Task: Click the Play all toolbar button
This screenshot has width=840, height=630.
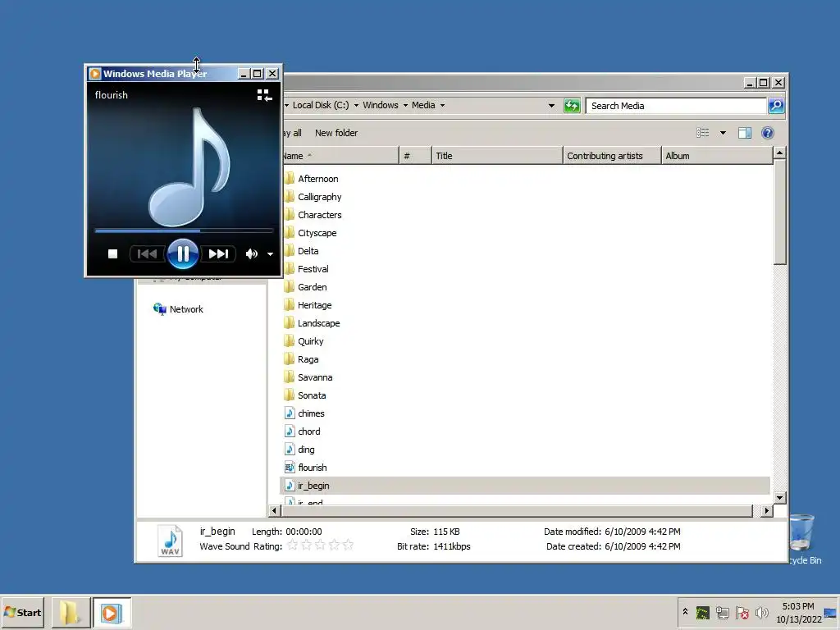Action: [x=293, y=133]
